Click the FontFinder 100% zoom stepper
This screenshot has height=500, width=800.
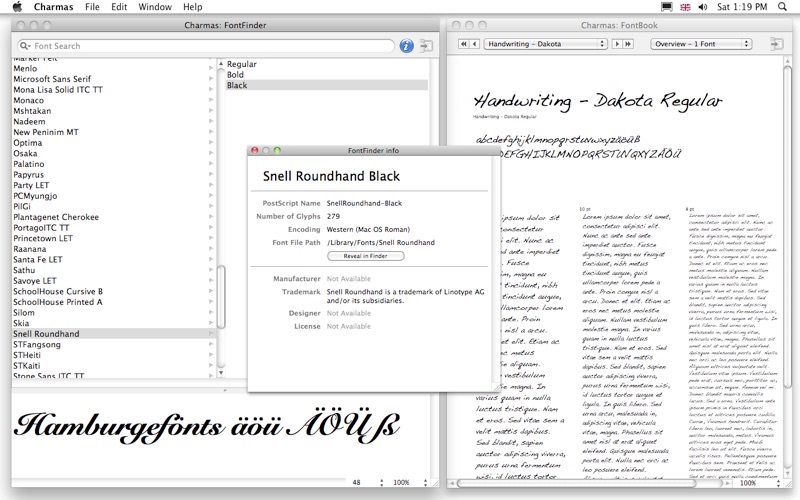[x=425, y=482]
